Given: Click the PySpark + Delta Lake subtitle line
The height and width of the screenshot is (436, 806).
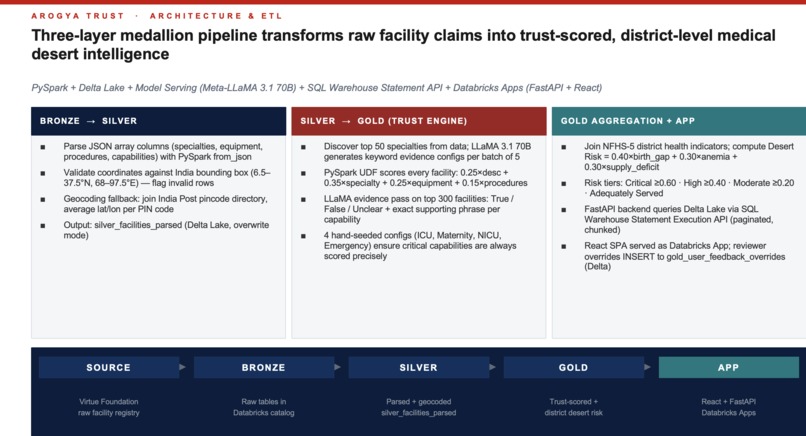Looking at the screenshot, I should pyautogui.click(x=317, y=88).
